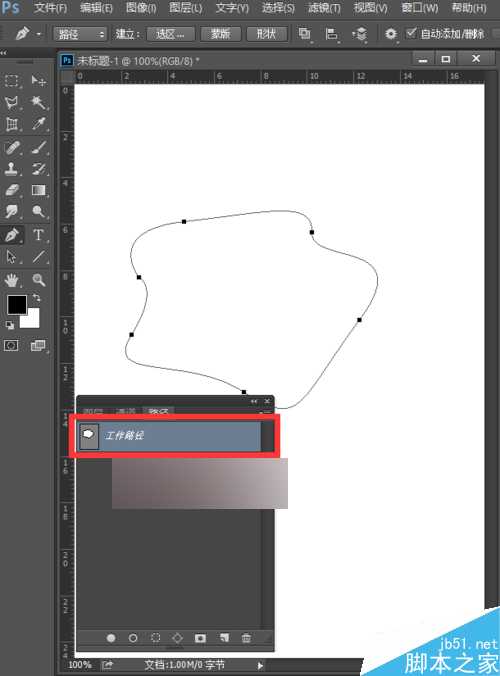Toggle the 自动添加/删除 checkbox

(411, 33)
